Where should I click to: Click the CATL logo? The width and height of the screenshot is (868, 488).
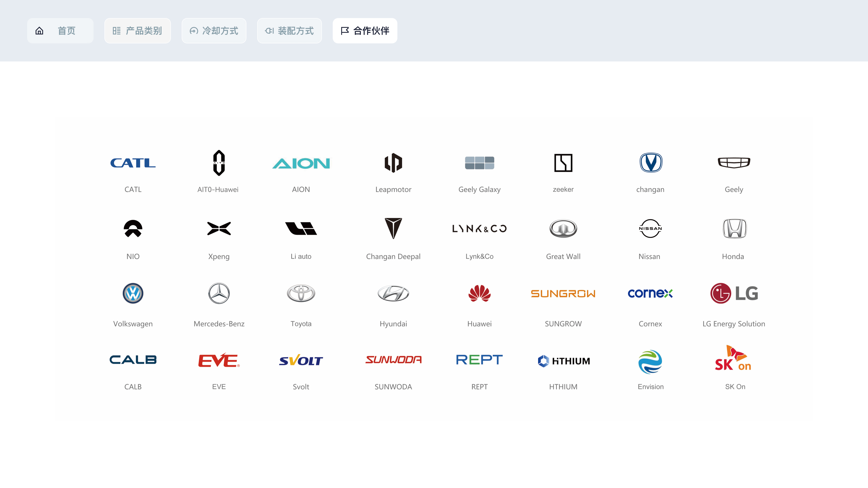point(133,163)
